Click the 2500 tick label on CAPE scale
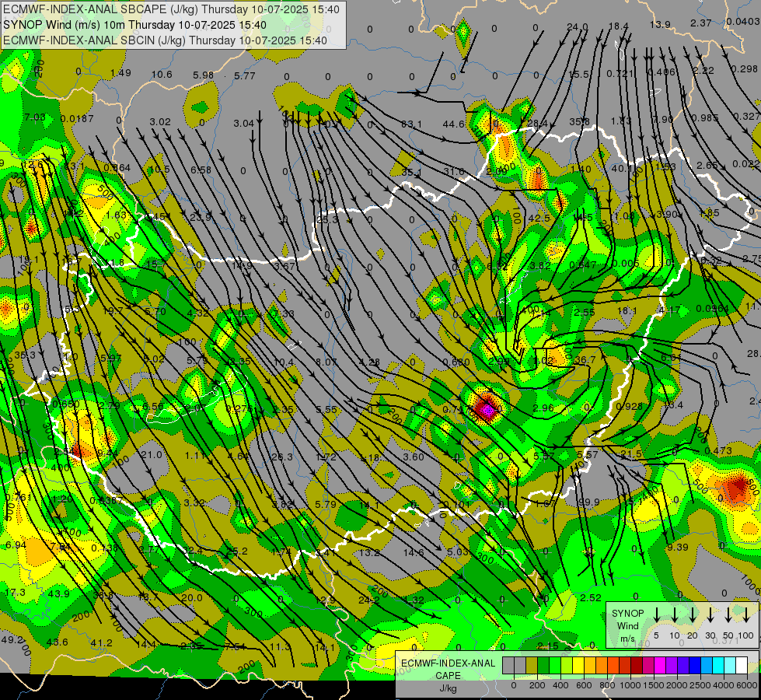Screen dimensions: 761x700 700,685
